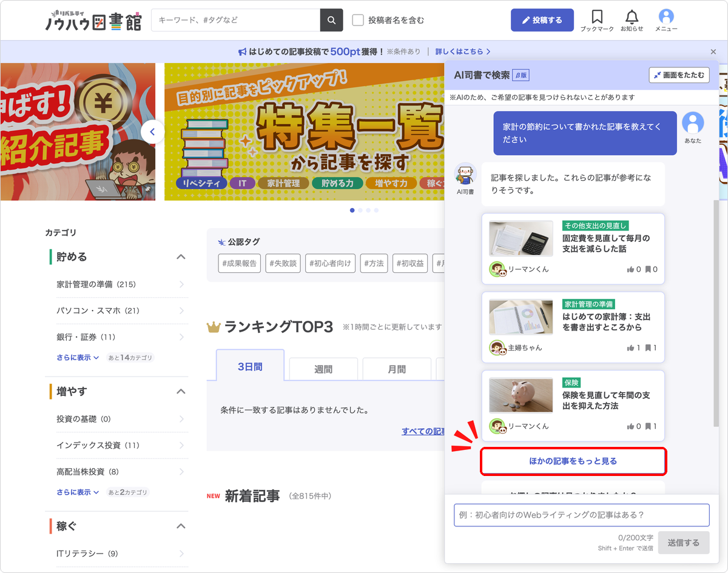The width and height of the screenshot is (728, 573).
Task: Click the 特集一覧 banner image
Action: [305, 132]
